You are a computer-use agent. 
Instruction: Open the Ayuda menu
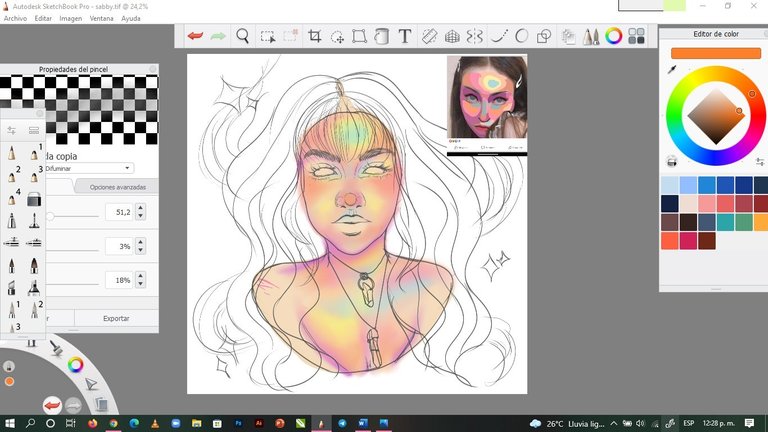tap(131, 18)
